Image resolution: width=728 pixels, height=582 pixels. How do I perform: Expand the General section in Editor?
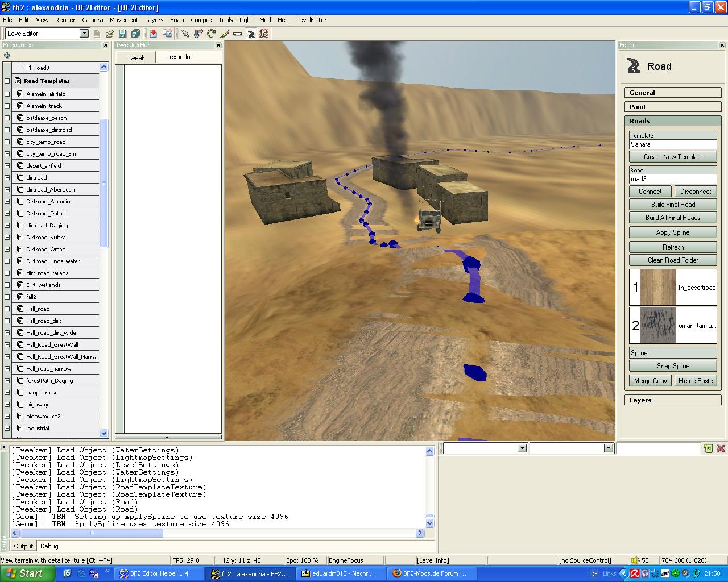(673, 93)
